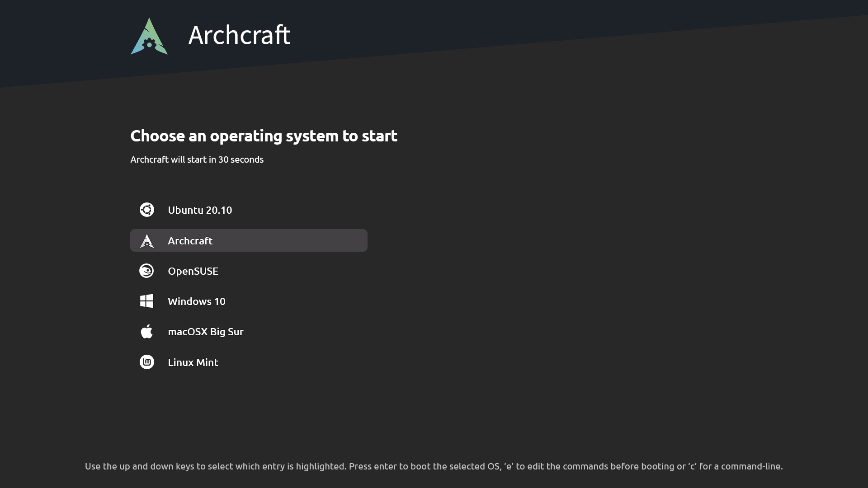This screenshot has width=868, height=488.
Task: Select Linux Mint boot entry
Action: [249, 362]
